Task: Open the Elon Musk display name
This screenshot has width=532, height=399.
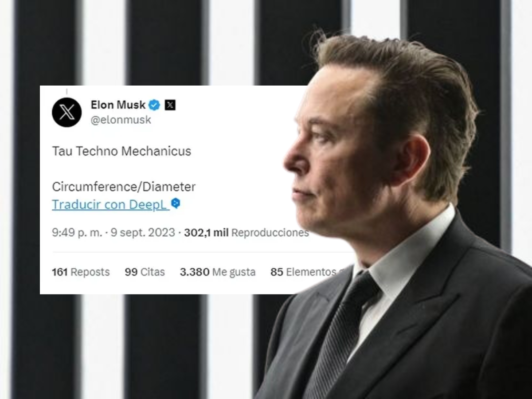Action: coord(118,105)
